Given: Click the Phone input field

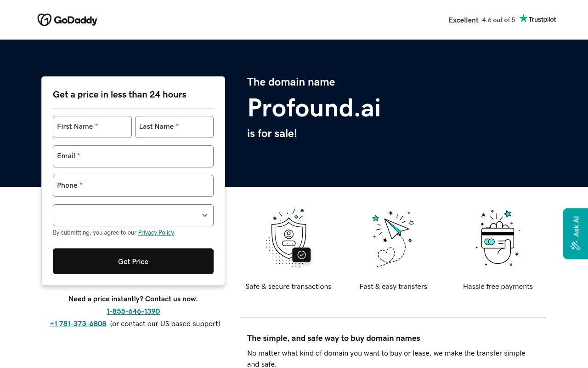Looking at the screenshot, I should point(133,186).
